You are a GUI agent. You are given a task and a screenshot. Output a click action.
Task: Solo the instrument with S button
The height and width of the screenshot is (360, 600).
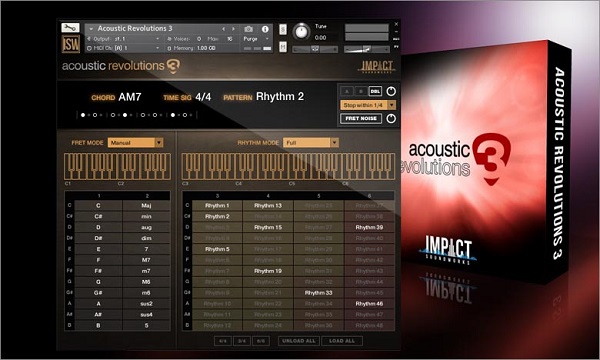click(x=283, y=29)
